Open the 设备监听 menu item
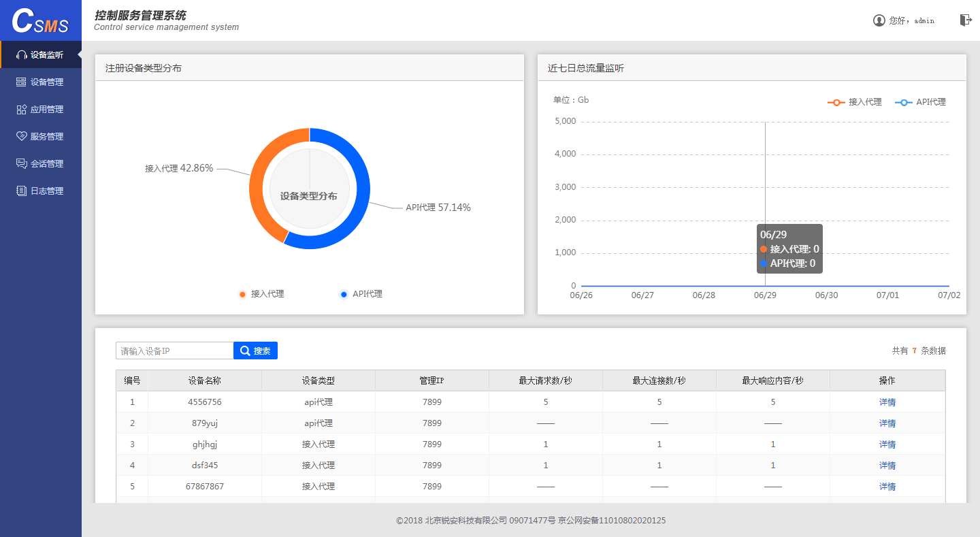 click(41, 54)
